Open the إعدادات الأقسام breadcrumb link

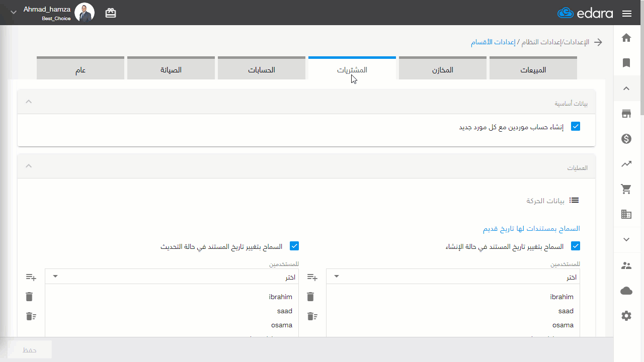(493, 42)
